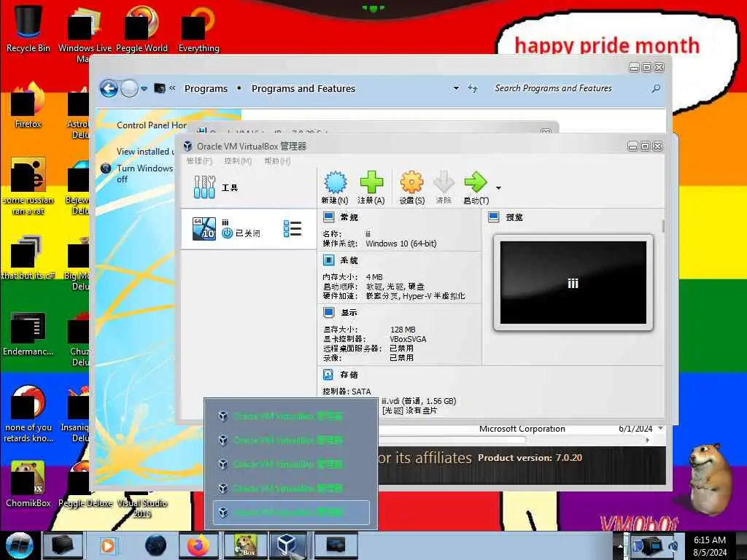The image size is (747, 560).
Task: Click the New (新建) VM toolbar icon
Action: point(335,182)
